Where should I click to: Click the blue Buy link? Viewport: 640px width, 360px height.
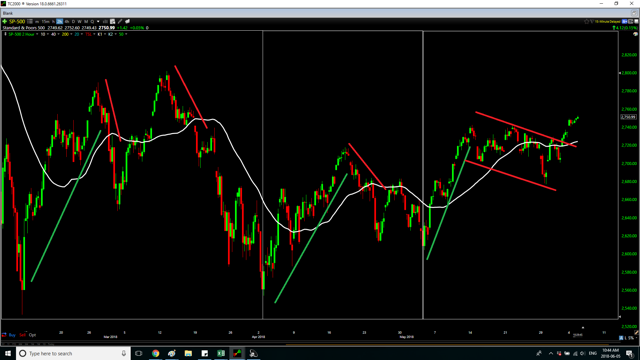12,335
